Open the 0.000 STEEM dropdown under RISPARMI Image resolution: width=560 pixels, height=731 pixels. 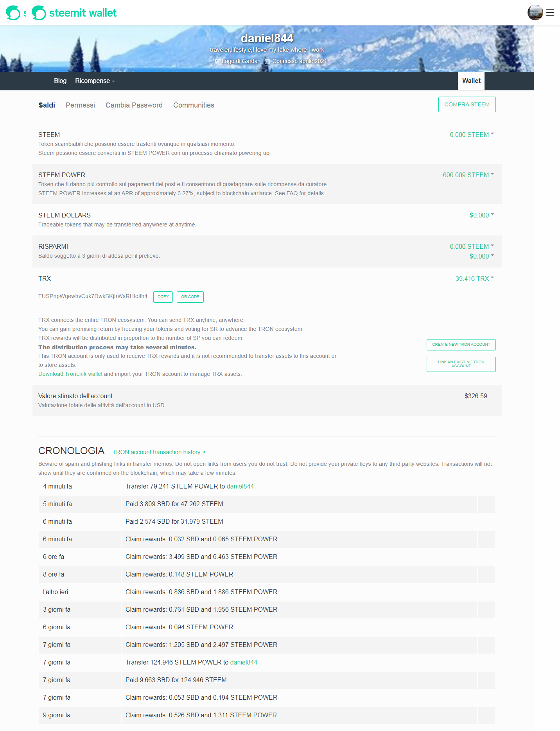click(x=472, y=246)
